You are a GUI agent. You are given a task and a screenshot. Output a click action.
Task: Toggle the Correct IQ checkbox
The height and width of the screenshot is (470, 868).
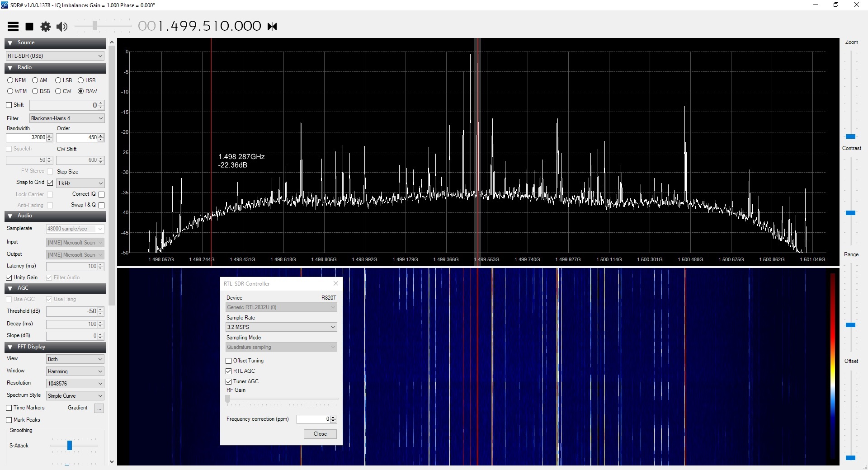tap(102, 194)
